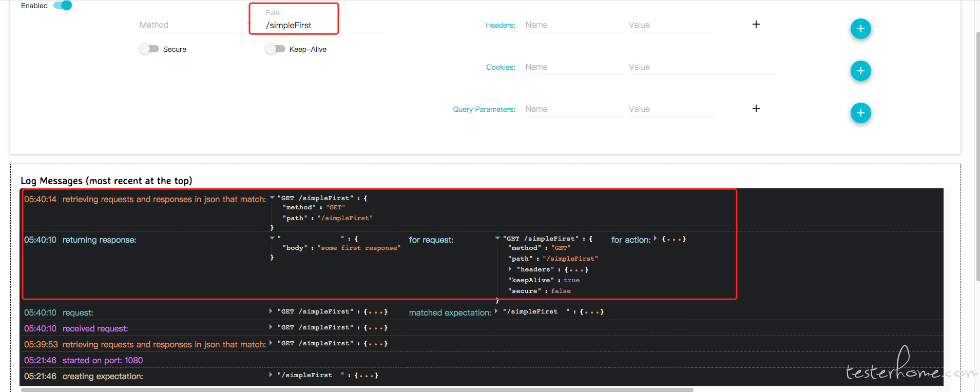Click the 'Cookies:' label
The image size is (980, 392).
(x=501, y=67)
